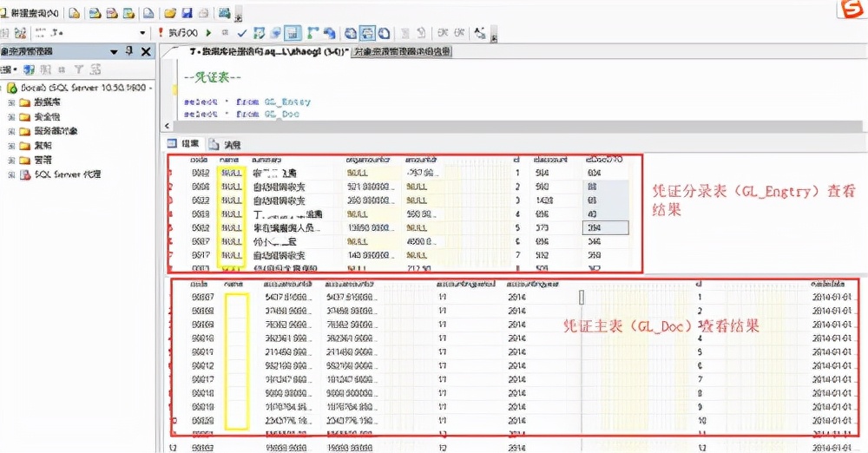Open the SQL editor toolbar overflow options
868x453 pixels.
point(494,36)
